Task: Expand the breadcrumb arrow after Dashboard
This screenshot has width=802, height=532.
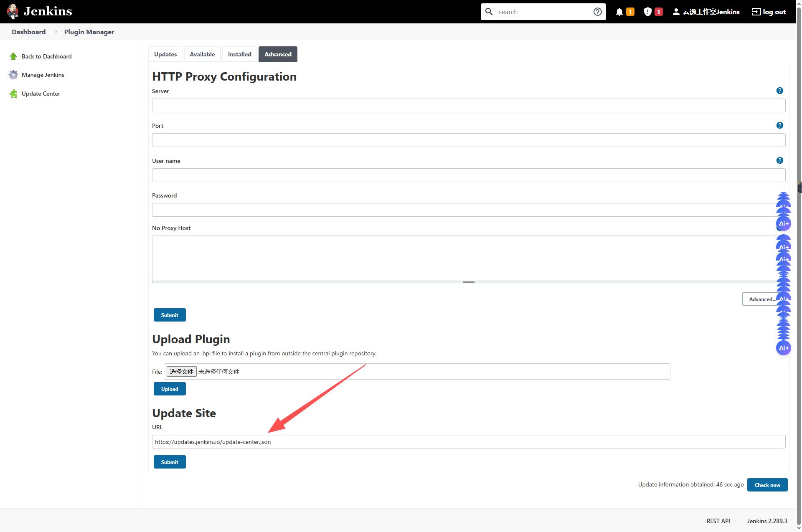Action: (56, 32)
